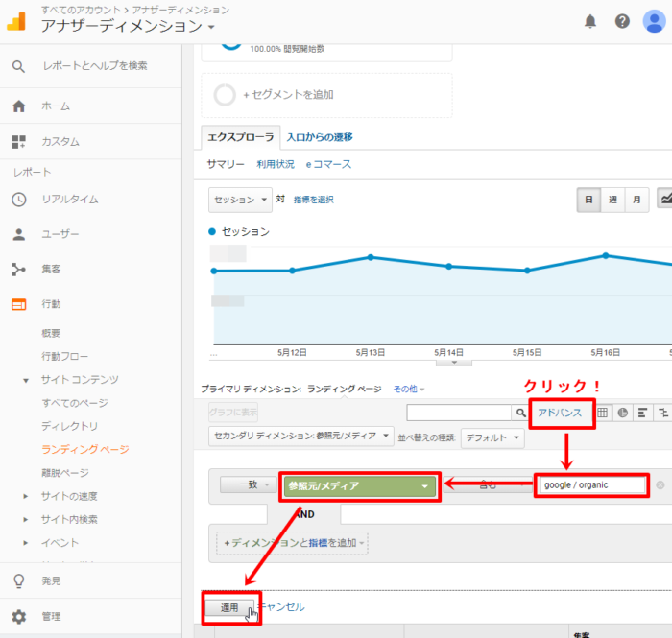Click the Audience person icon
The width and height of the screenshot is (672, 638).
[19, 234]
